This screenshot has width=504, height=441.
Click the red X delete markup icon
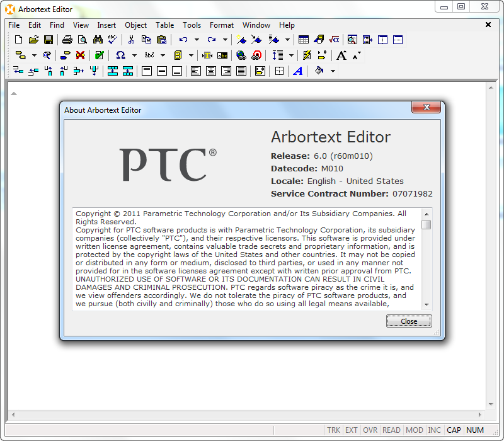click(81, 55)
